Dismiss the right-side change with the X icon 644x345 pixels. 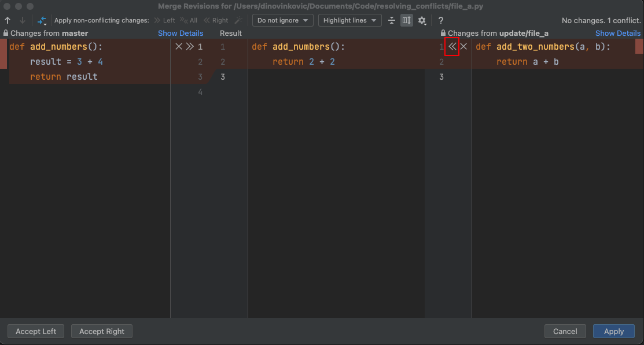[462, 46]
